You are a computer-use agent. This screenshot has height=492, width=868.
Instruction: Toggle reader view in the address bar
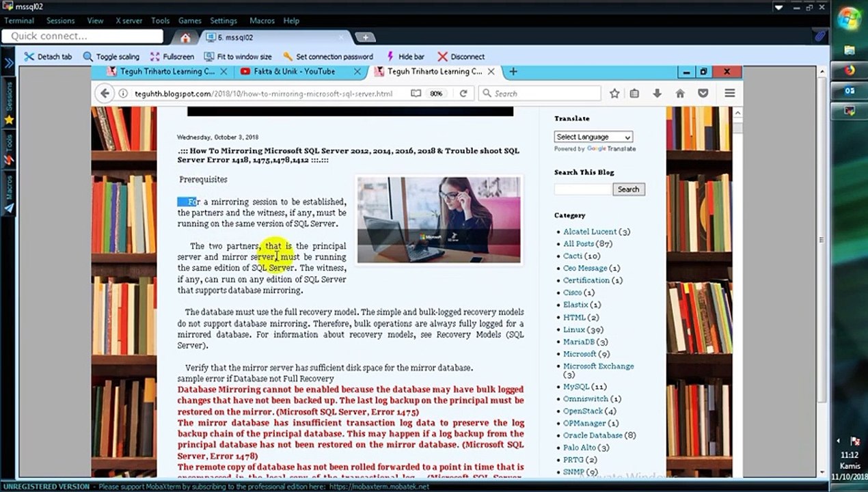pos(416,94)
